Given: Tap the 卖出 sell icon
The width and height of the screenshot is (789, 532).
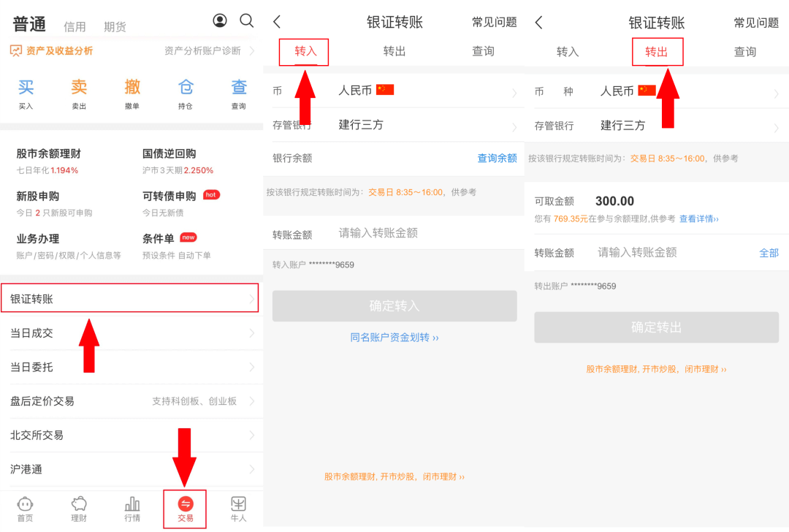Looking at the screenshot, I should [79, 94].
